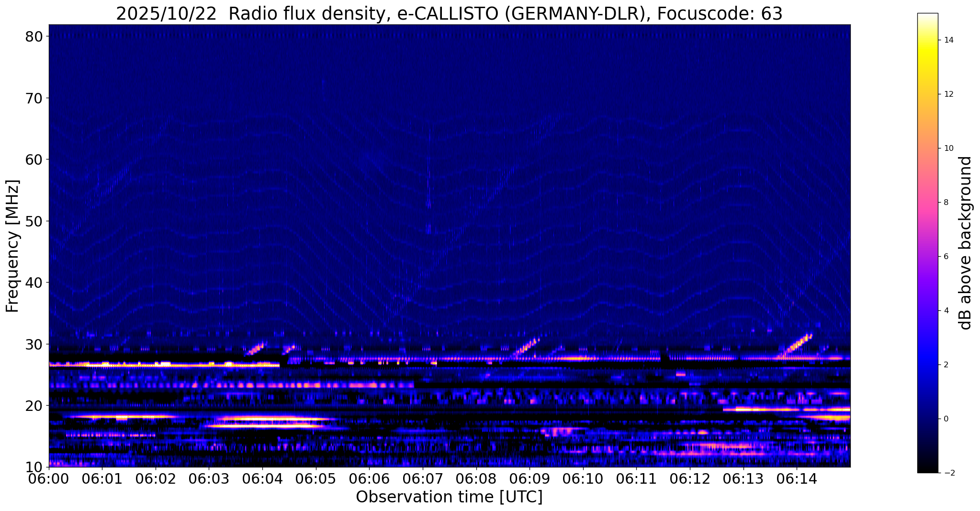The height and width of the screenshot is (511, 980).
Task: Click the rising burst streak near 06:14 at 30 MHz
Action: [x=795, y=345]
